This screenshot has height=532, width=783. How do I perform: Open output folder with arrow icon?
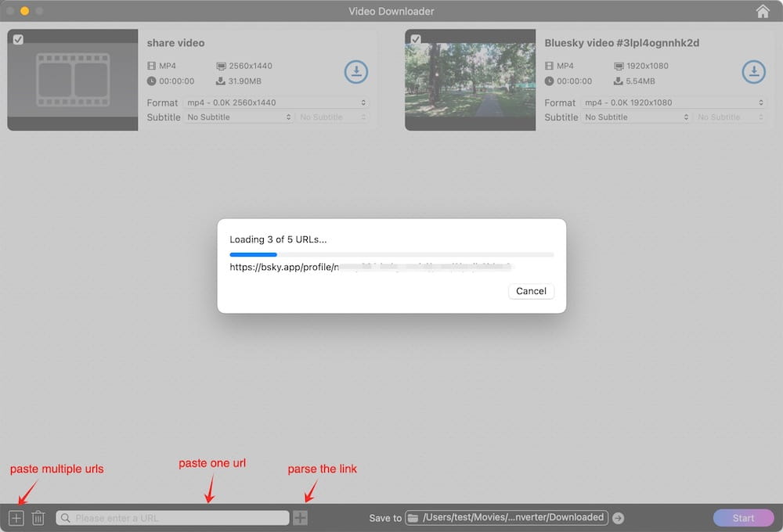coord(619,518)
